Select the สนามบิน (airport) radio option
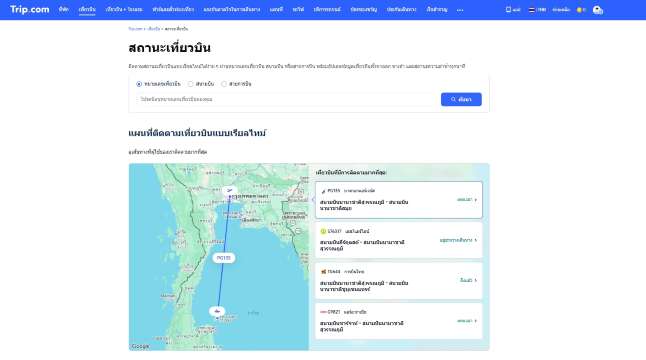The width and height of the screenshot is (646, 360). [190, 84]
